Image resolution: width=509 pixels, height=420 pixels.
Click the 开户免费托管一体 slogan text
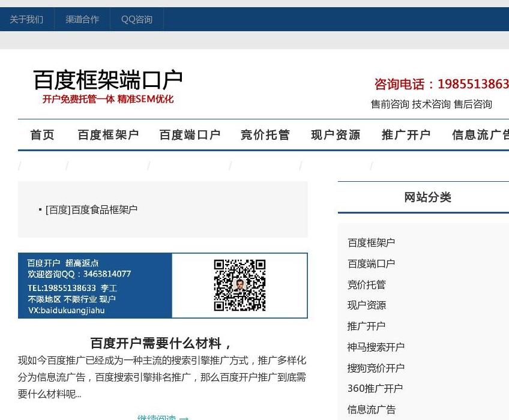click(108, 99)
